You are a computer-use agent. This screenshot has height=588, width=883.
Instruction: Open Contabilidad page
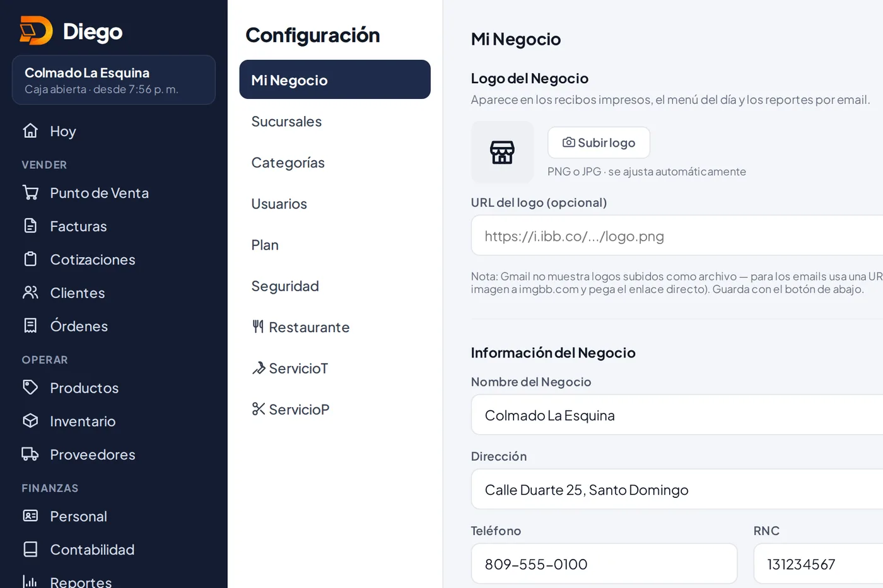click(114, 550)
